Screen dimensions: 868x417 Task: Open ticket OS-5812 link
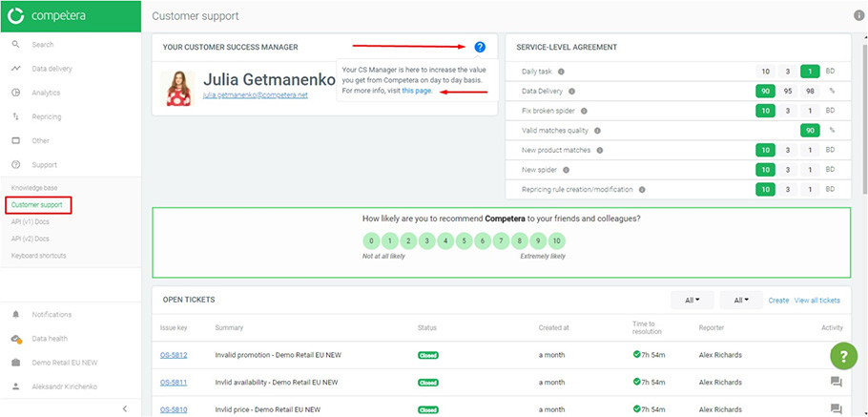pos(174,355)
